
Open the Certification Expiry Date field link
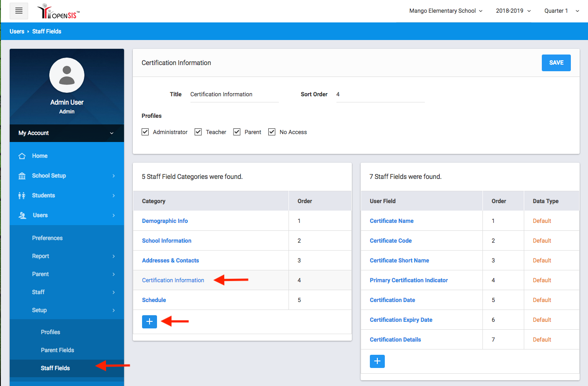point(401,320)
